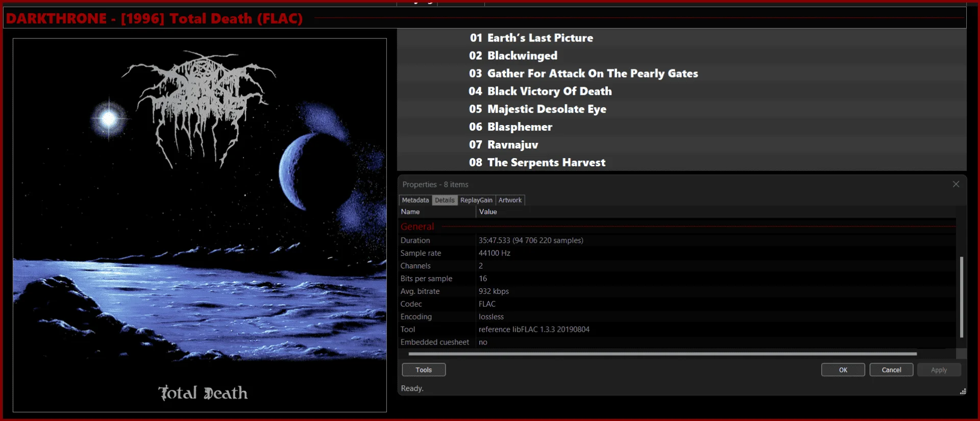The width and height of the screenshot is (980, 421).
Task: Select the Tool value reference libFLAC
Action: pos(534,330)
